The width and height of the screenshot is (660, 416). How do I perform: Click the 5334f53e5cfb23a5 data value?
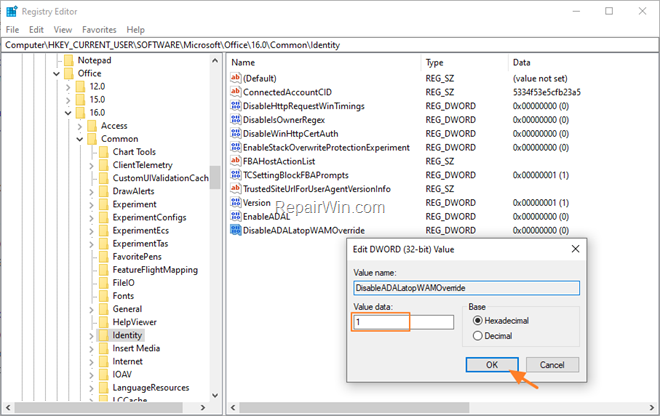[x=546, y=92]
